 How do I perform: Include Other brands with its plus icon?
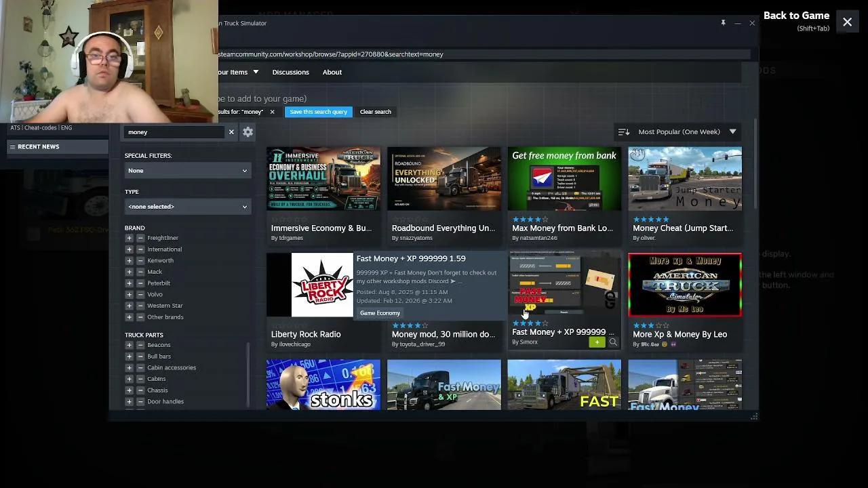click(129, 317)
